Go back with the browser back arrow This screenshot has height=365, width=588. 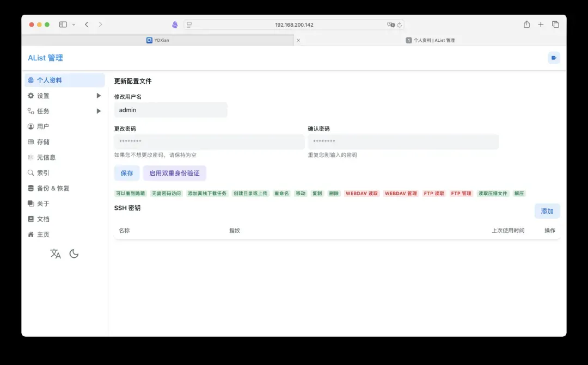click(x=87, y=24)
